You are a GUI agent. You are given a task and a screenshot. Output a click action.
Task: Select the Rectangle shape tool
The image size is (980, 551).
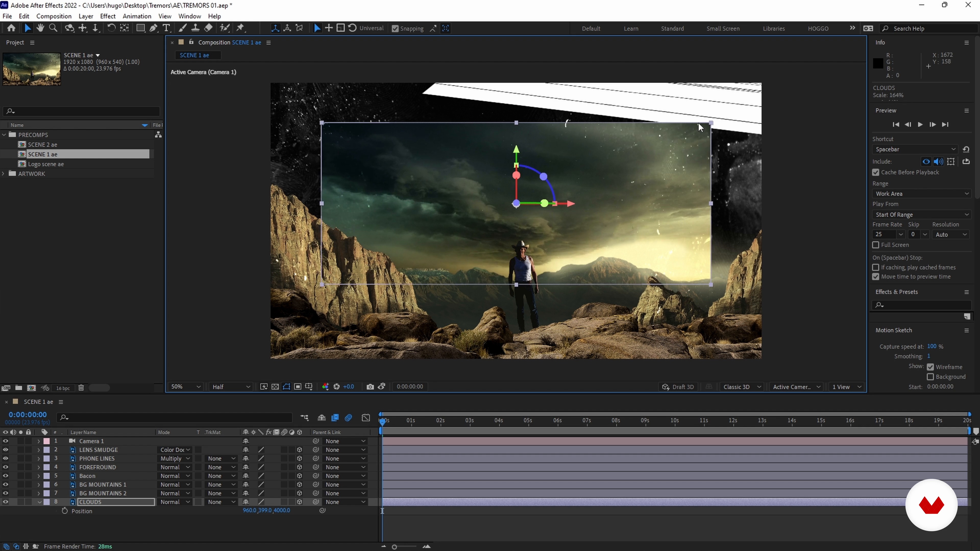(x=140, y=28)
